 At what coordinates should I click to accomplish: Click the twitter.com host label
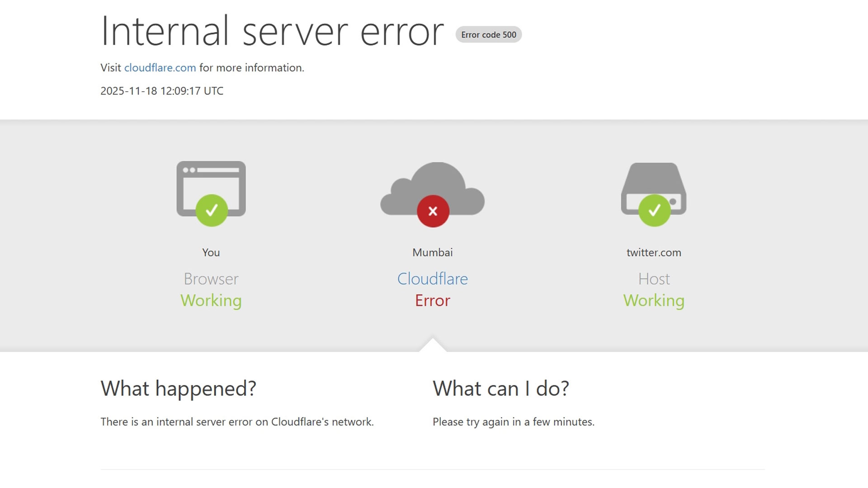[654, 253]
